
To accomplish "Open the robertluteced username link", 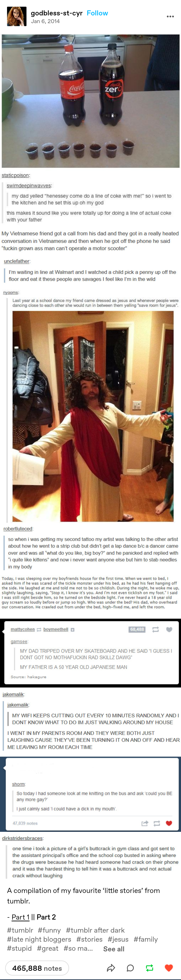I will 18,528.
